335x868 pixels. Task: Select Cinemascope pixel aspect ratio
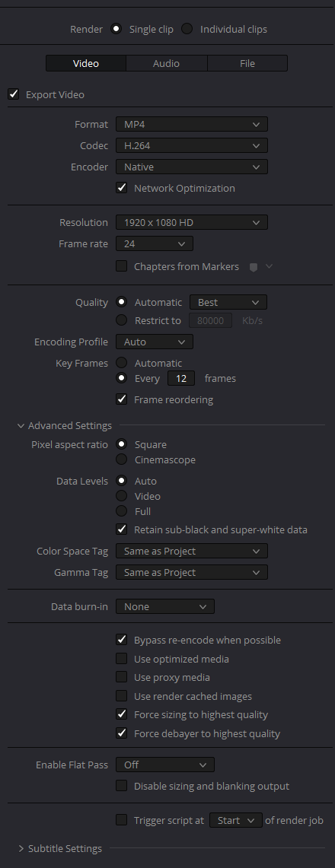(121, 459)
